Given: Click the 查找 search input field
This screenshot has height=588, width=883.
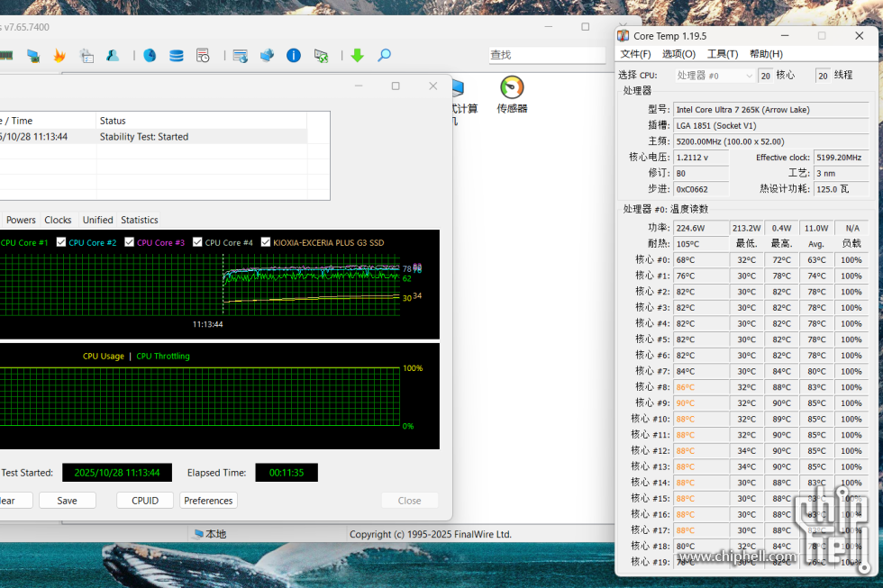Looking at the screenshot, I should pos(546,56).
